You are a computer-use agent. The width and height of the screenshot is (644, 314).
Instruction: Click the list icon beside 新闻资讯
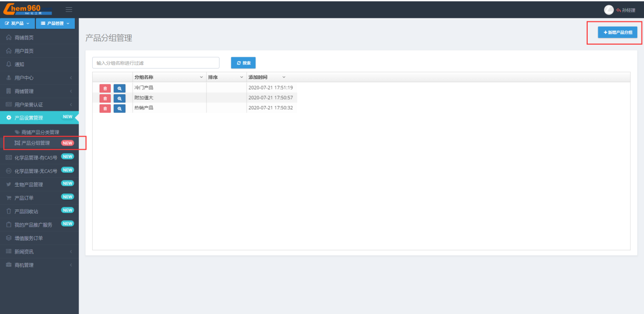(9, 251)
